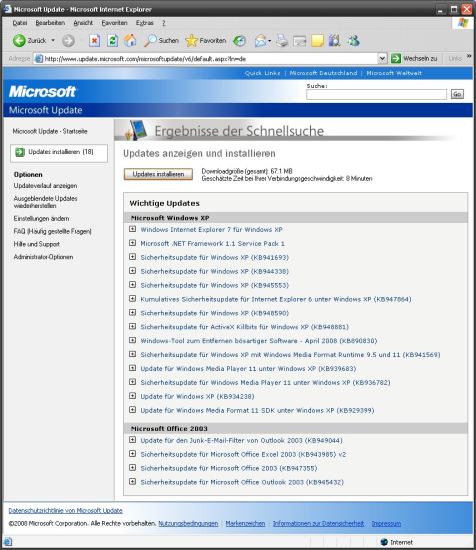Click the Refresh page icon
Image resolution: width=476 pixels, height=550 pixels.
tap(112, 41)
